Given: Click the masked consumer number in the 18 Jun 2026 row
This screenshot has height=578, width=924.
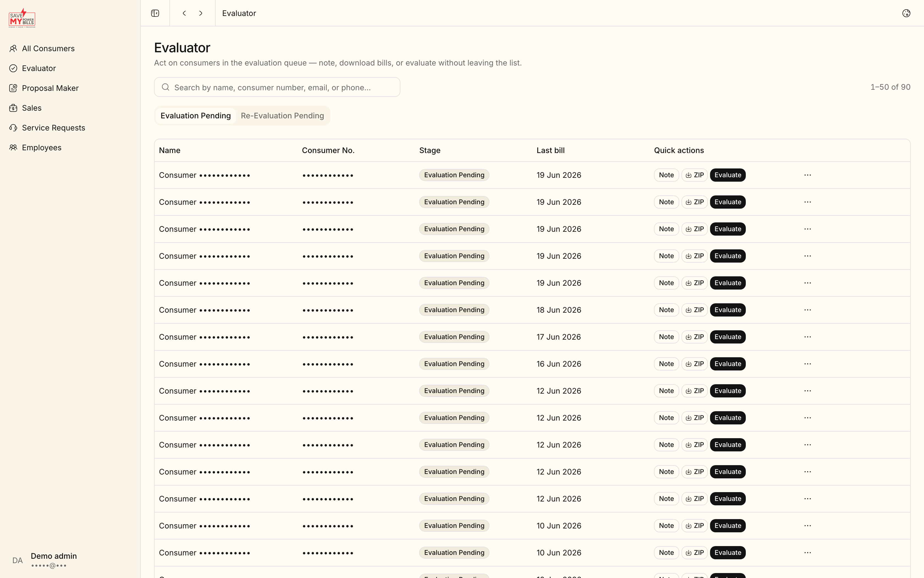Looking at the screenshot, I should (328, 310).
